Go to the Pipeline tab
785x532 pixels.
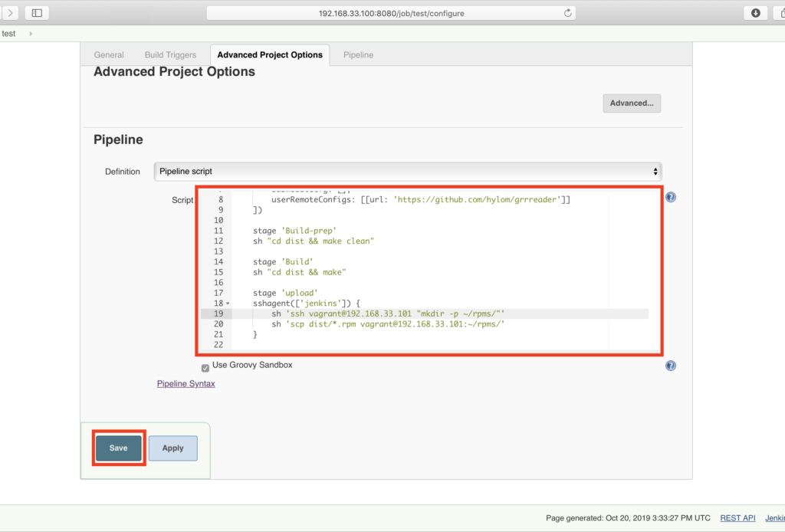point(358,55)
